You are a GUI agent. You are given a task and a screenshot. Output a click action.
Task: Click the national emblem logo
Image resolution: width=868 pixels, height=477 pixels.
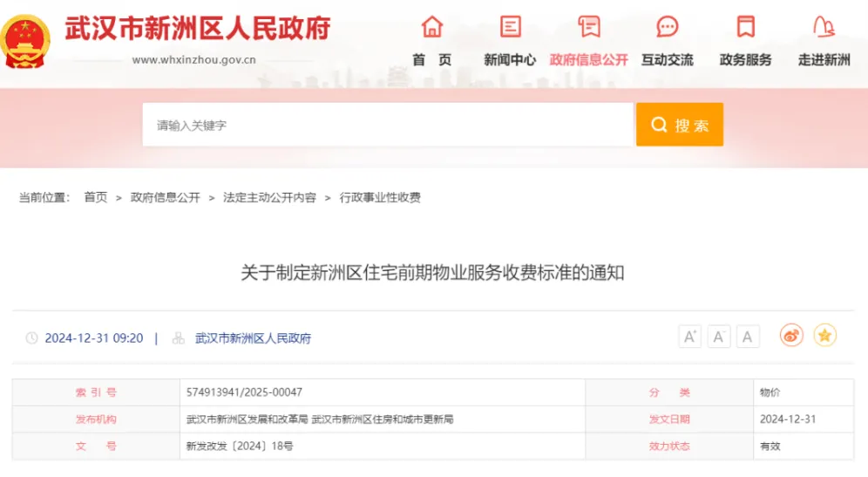pos(26,41)
